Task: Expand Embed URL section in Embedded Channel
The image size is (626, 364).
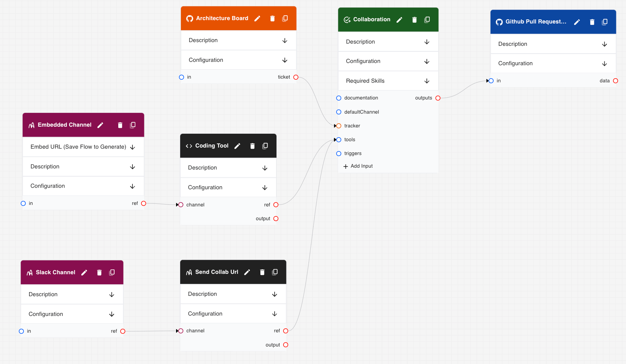Action: tap(132, 147)
